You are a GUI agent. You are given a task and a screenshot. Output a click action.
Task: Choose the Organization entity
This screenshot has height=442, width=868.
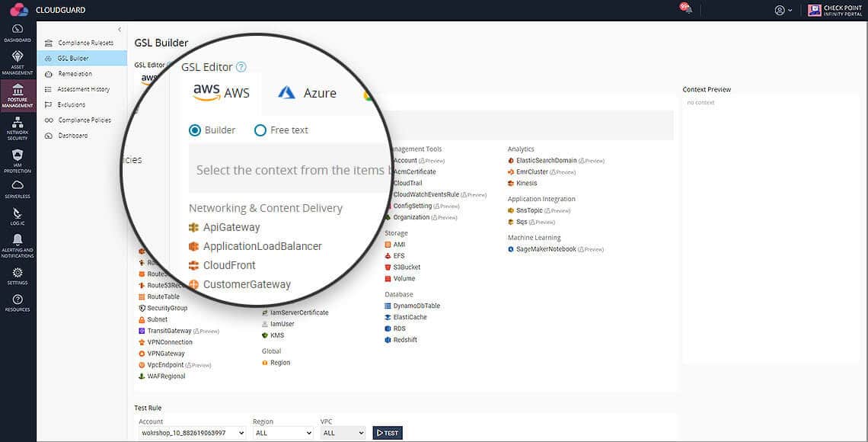click(x=411, y=217)
